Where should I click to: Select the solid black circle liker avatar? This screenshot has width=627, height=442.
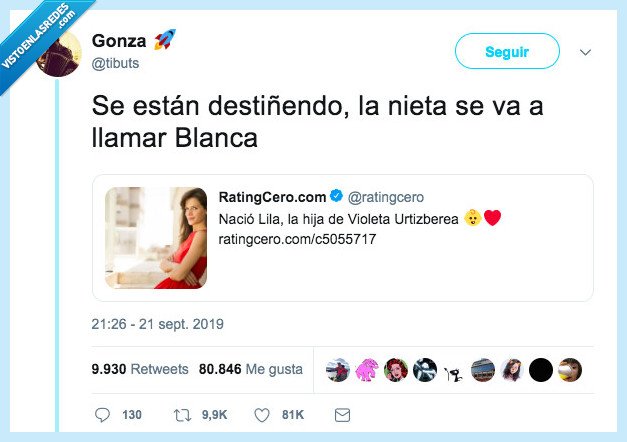(541, 369)
